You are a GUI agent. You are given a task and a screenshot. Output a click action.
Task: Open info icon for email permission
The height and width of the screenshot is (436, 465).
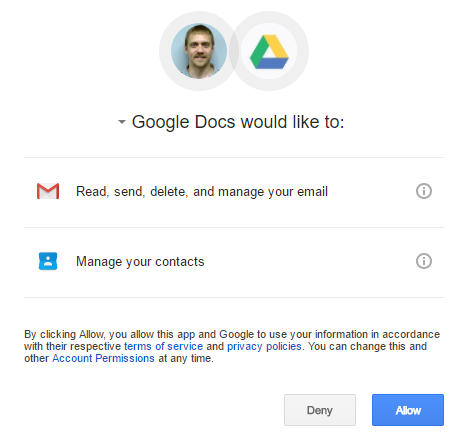click(424, 191)
